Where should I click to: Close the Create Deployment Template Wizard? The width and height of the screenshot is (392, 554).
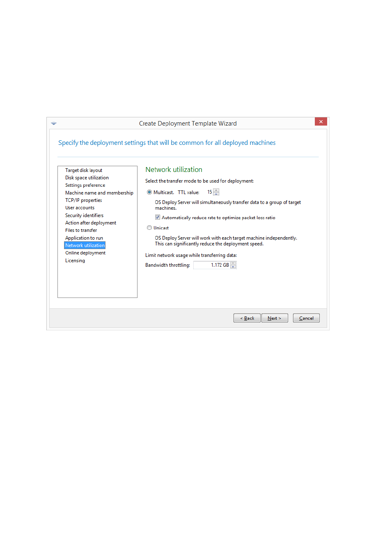[321, 122]
